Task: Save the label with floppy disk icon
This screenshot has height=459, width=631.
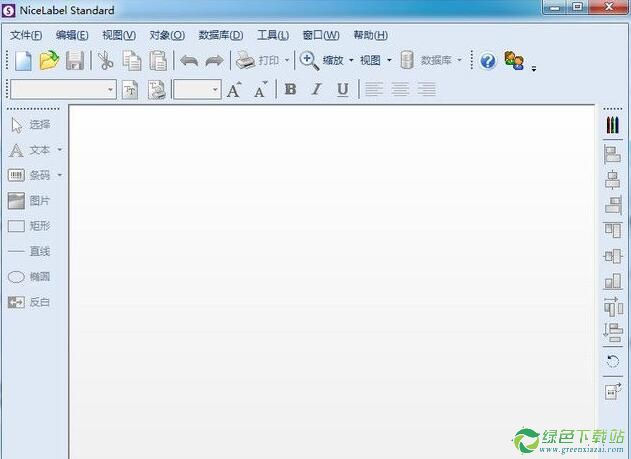Action: click(75, 61)
